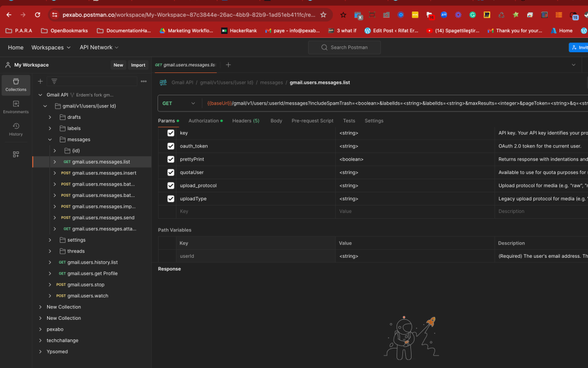Open the HackerRank bookmark
The width and height of the screenshot is (588, 368).
(239, 31)
